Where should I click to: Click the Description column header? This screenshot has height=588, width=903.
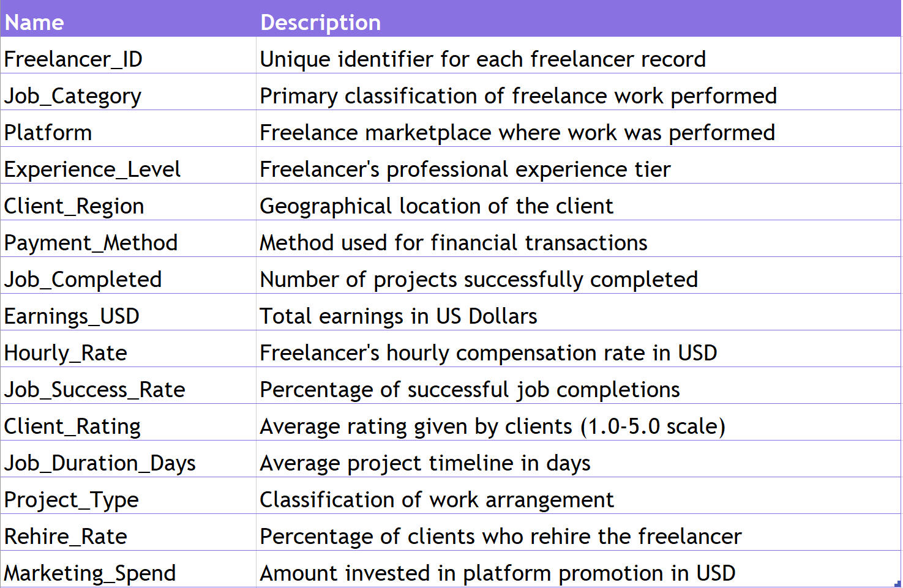click(x=320, y=23)
